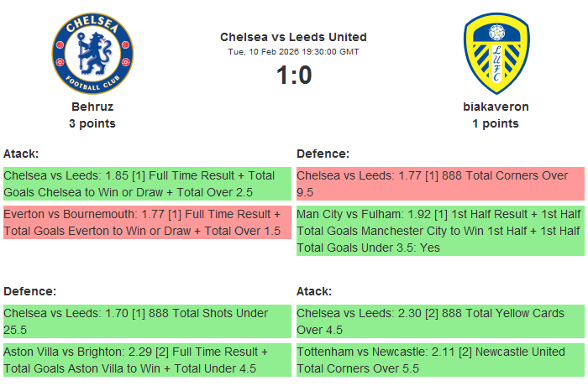588x386 pixels.
Task: Click Behruz's 3 points label
Action: (x=92, y=123)
